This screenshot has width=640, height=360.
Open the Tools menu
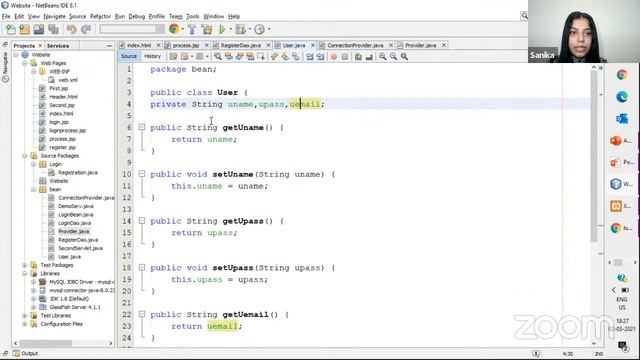(x=193, y=16)
